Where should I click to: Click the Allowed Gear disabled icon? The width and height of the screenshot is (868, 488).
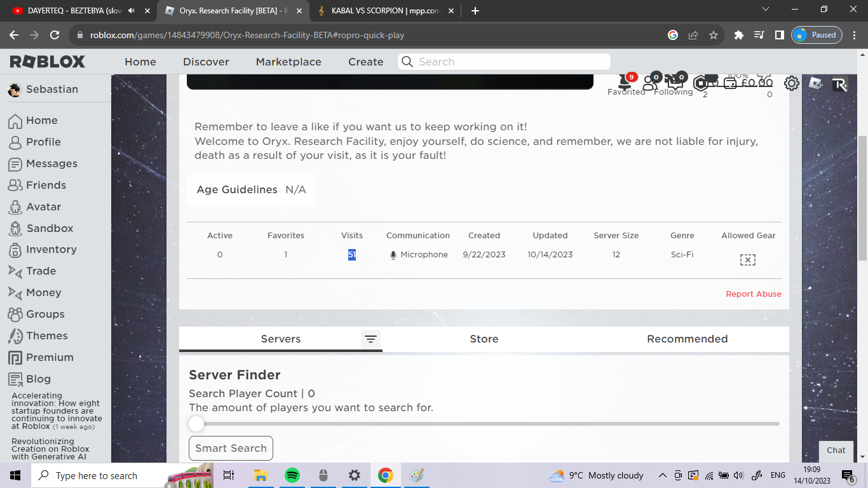[x=748, y=260]
